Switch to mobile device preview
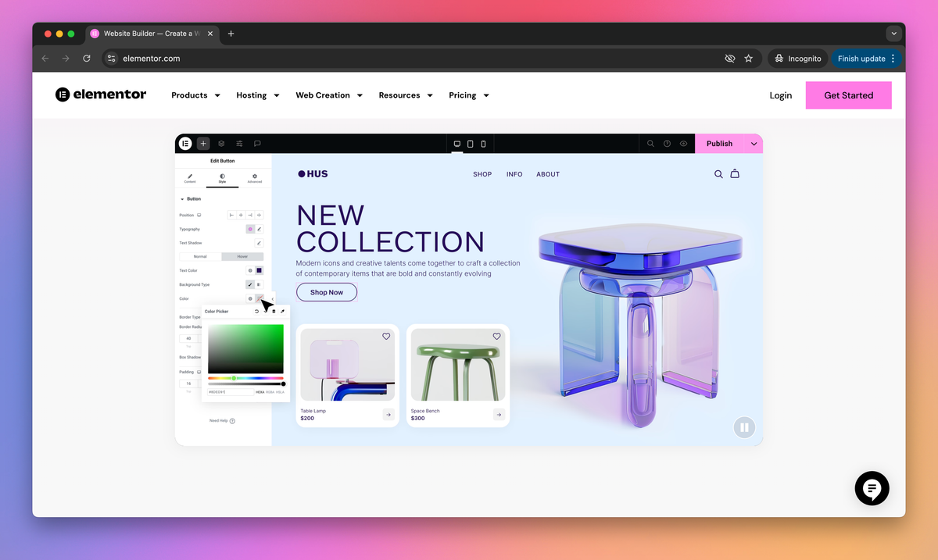This screenshot has height=560, width=938. point(483,144)
